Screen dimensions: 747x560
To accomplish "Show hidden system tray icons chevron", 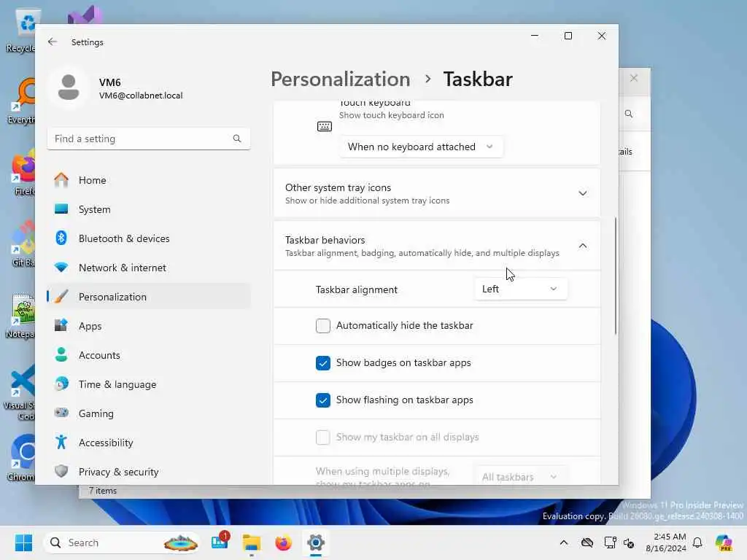I will 564,542.
